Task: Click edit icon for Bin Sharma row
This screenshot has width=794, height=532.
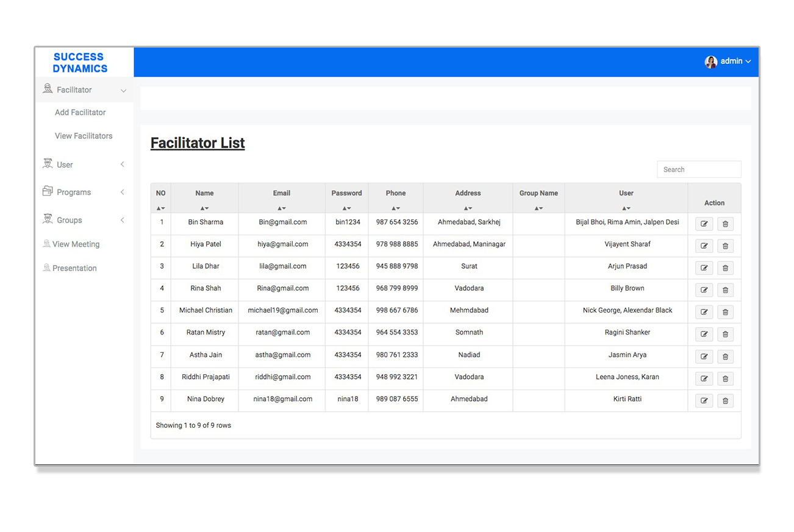Action: 704,224
